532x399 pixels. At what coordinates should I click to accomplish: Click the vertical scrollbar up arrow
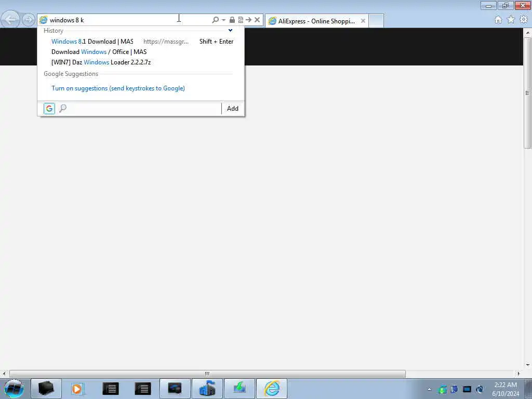coord(528,33)
